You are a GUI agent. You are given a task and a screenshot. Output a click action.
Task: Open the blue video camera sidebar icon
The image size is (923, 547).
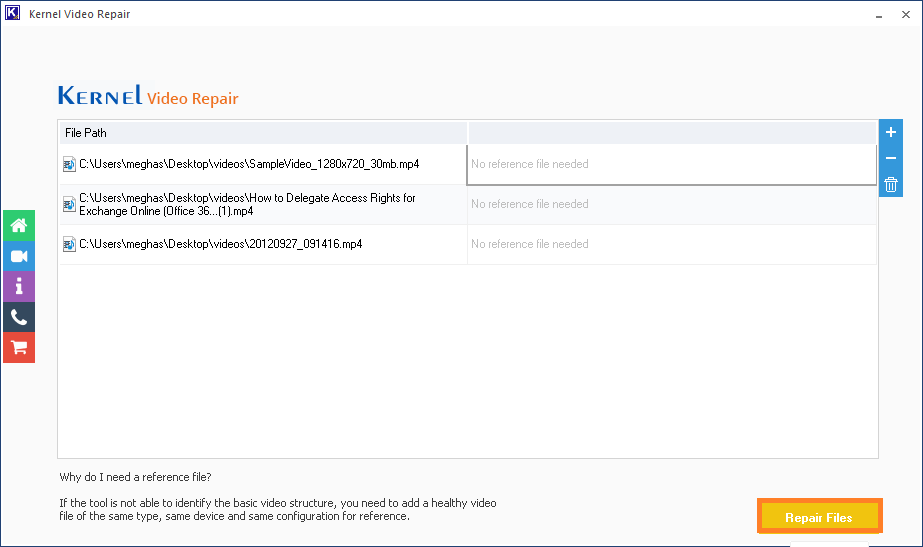click(x=19, y=256)
